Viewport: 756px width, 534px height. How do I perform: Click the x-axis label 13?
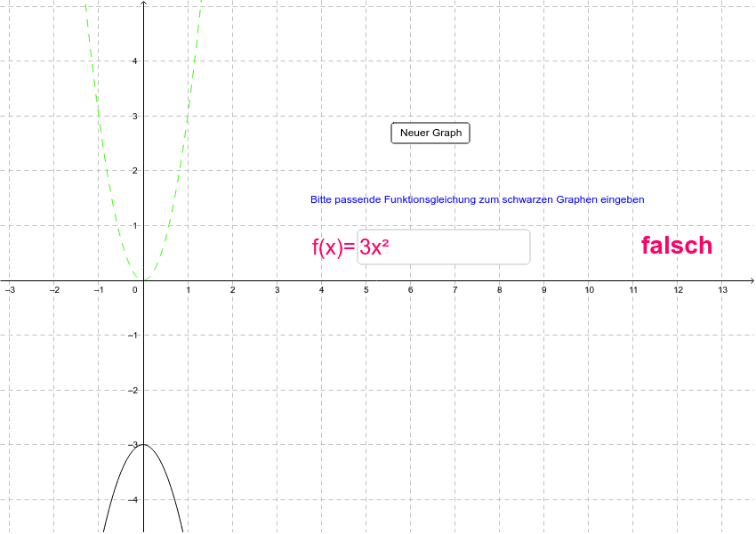point(723,289)
